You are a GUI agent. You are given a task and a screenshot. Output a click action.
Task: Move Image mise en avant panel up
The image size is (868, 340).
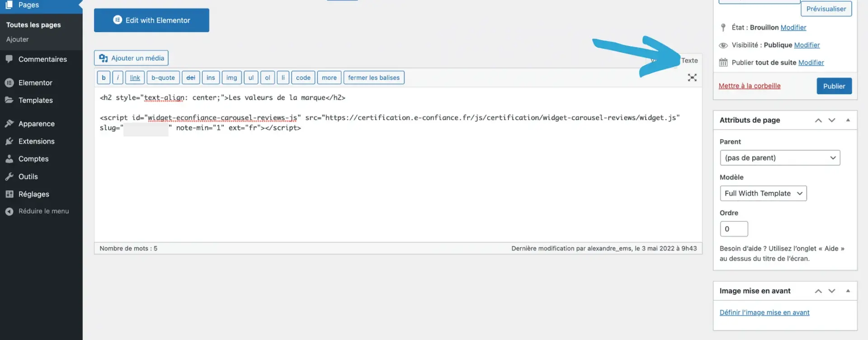[x=818, y=291]
